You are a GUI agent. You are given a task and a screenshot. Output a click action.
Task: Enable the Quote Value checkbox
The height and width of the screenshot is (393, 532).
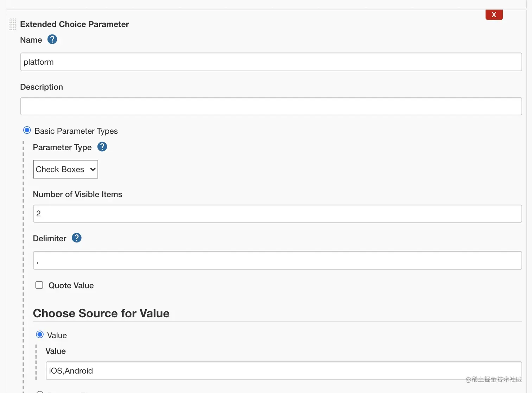pyautogui.click(x=39, y=285)
